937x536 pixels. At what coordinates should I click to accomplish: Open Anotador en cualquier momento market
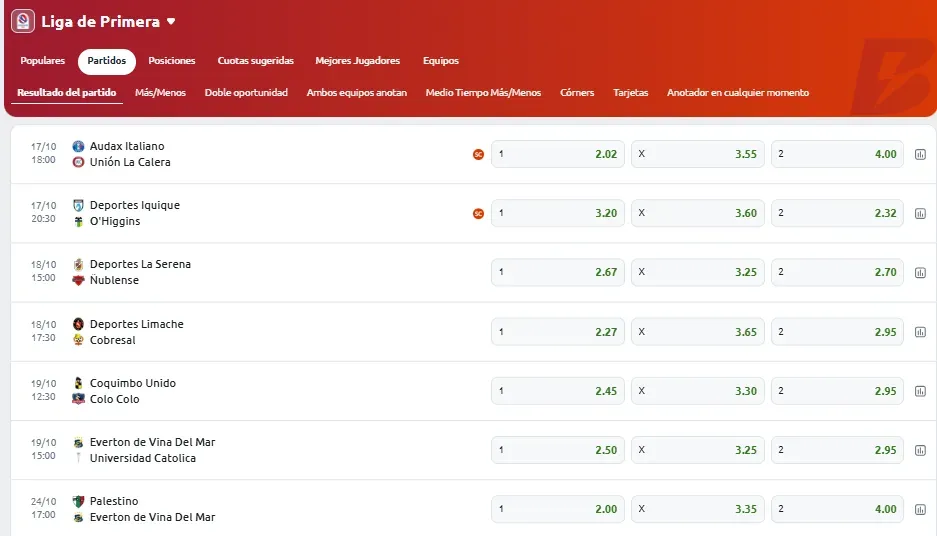(x=738, y=93)
